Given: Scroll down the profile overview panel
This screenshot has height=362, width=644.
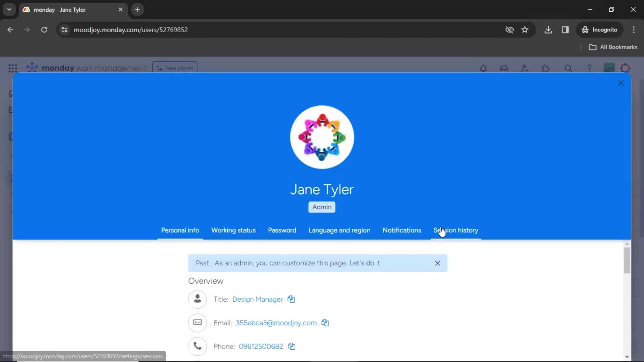Looking at the screenshot, I should (x=628, y=356).
